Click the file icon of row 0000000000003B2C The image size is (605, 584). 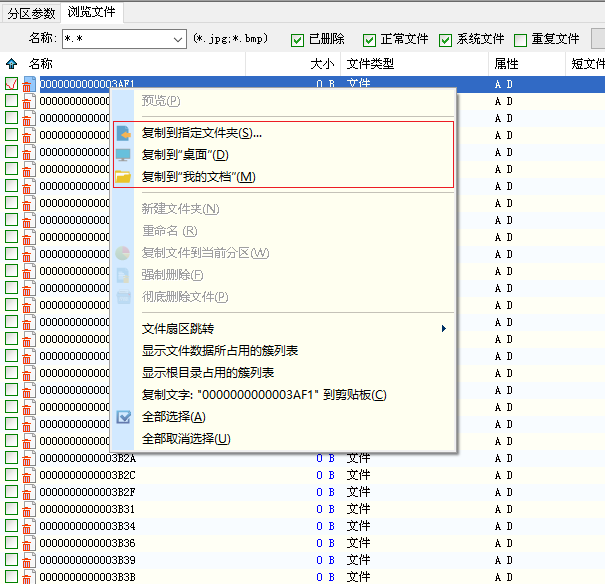tap(29, 475)
